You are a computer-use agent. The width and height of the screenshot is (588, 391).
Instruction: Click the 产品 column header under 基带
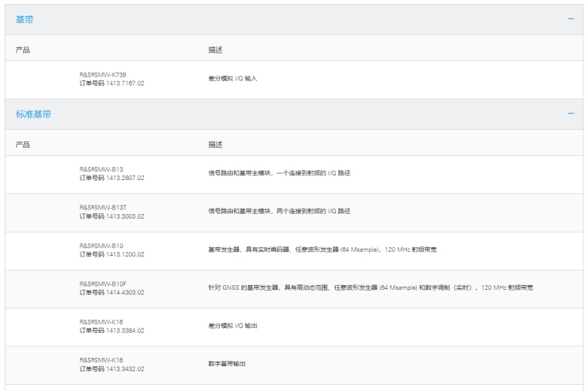tap(22, 49)
